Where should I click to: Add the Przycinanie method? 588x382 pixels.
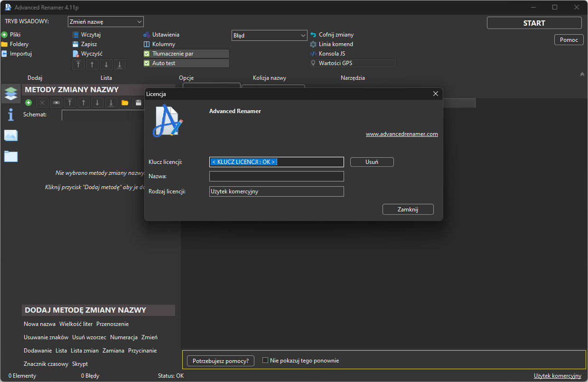click(x=142, y=351)
